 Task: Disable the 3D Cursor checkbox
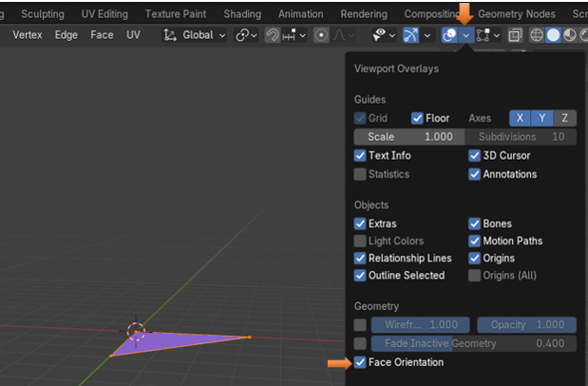tap(475, 155)
